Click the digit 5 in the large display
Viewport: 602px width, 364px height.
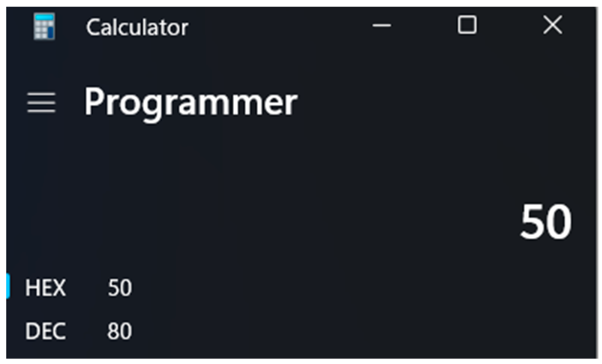pos(532,221)
